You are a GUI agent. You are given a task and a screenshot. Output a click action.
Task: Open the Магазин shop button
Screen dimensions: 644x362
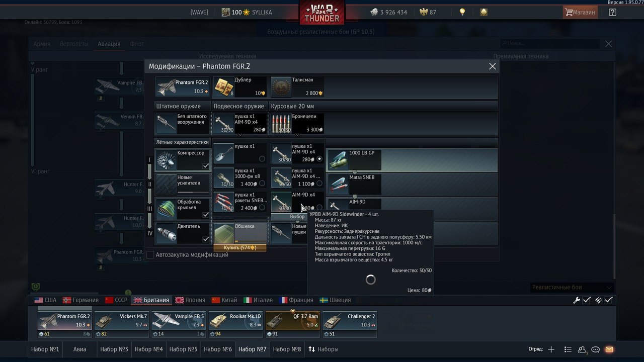pyautogui.click(x=580, y=12)
